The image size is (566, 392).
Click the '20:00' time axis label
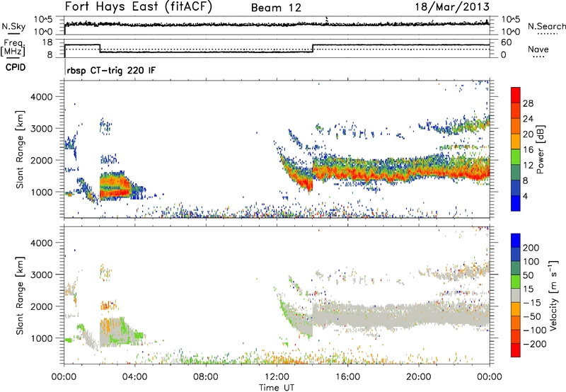click(418, 377)
